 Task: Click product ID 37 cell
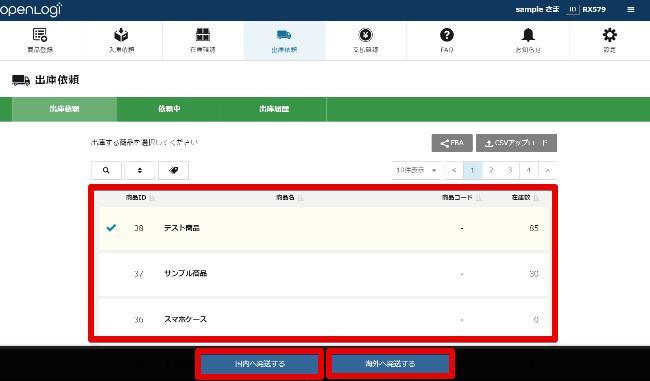pos(138,274)
